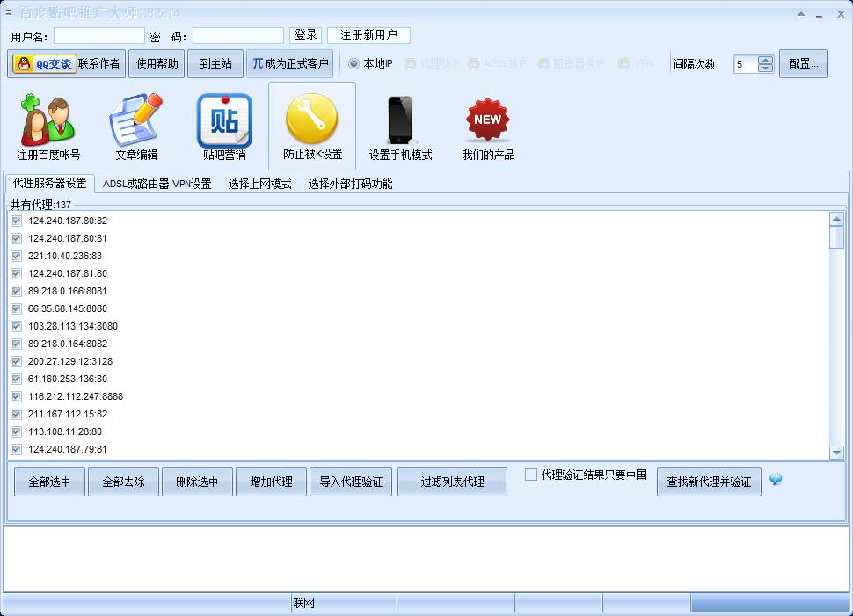Select proxy entry 89.218.0.166:8081
The width and height of the screenshot is (853, 616).
68,291
